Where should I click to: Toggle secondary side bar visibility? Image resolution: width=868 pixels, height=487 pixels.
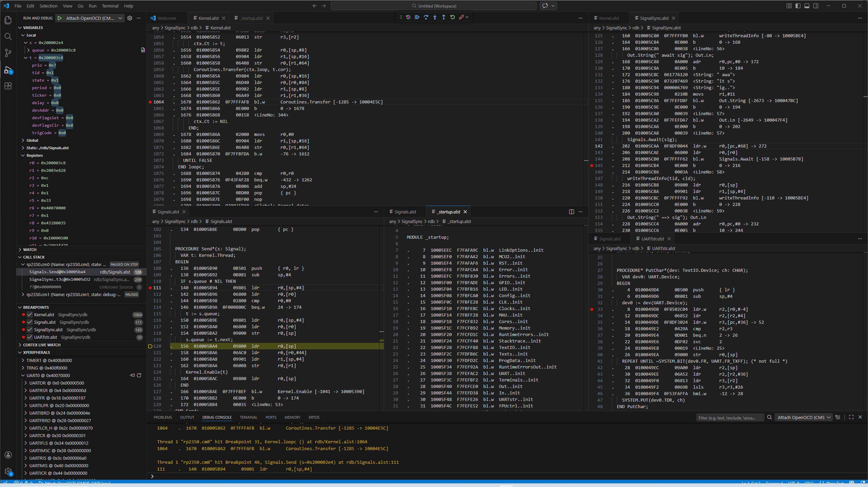click(x=816, y=6)
